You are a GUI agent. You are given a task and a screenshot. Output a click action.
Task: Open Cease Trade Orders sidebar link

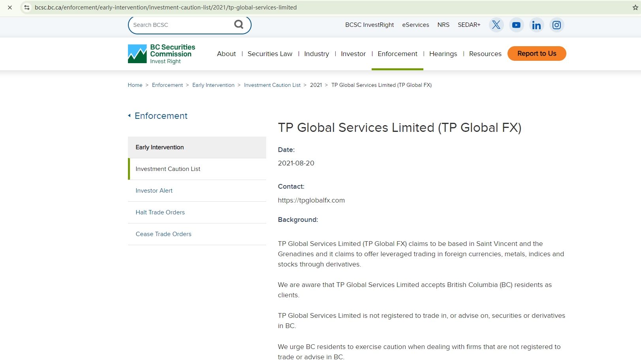pos(164,234)
